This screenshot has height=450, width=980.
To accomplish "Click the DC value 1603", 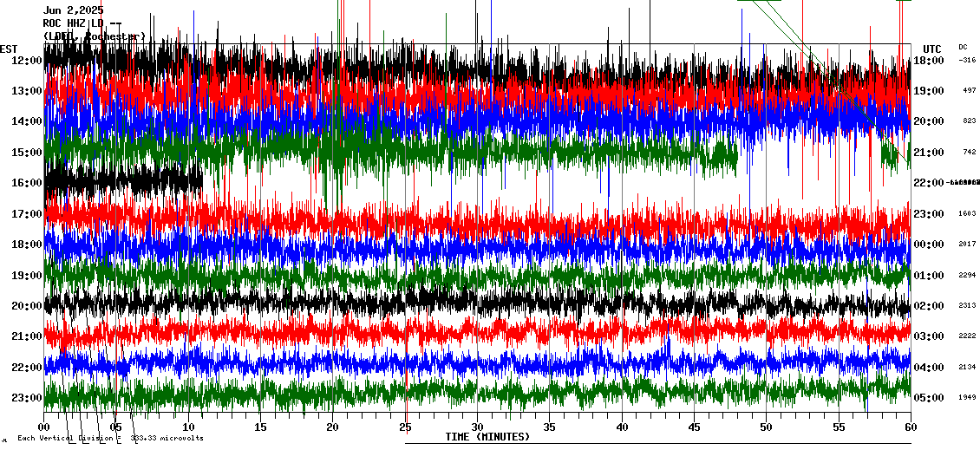I will 968,213.
